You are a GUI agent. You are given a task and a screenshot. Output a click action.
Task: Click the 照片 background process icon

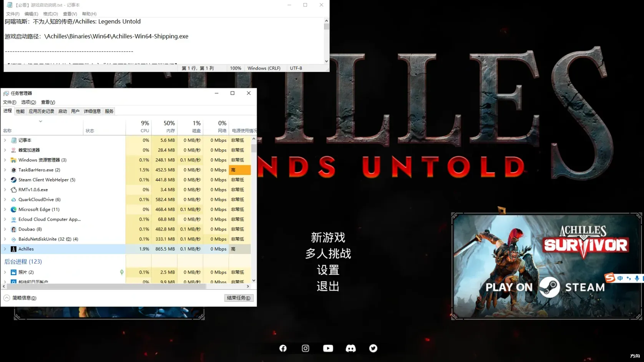[13, 272]
